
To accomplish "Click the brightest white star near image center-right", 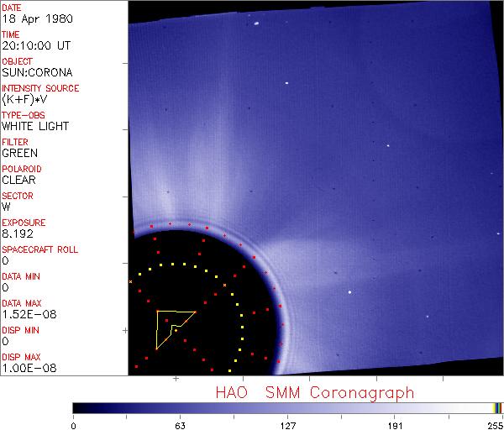I will [349, 292].
